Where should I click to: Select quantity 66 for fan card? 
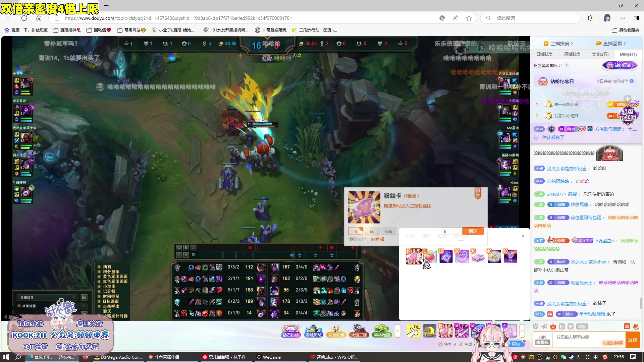point(372,231)
